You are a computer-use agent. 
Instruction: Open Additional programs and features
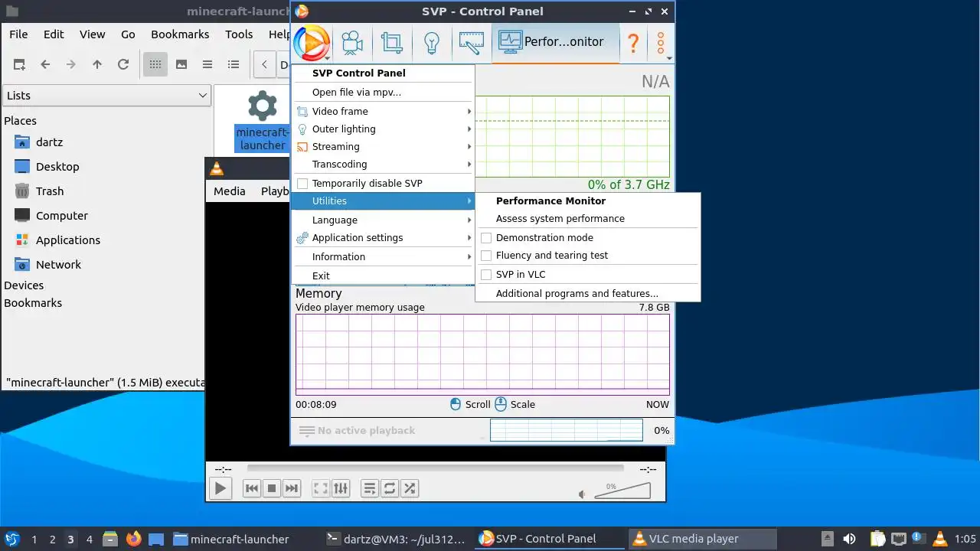[x=587, y=294]
